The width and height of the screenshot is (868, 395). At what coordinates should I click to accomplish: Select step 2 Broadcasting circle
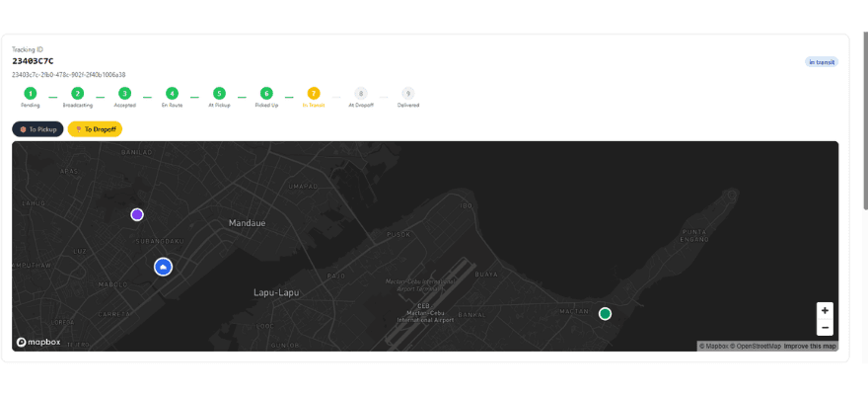78,94
